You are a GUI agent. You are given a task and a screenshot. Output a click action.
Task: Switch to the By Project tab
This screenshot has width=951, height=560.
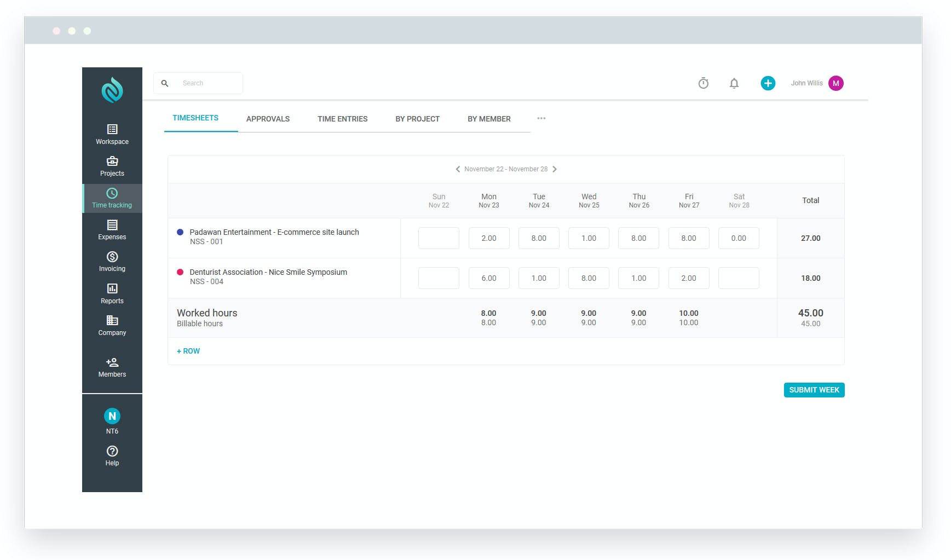(x=417, y=119)
